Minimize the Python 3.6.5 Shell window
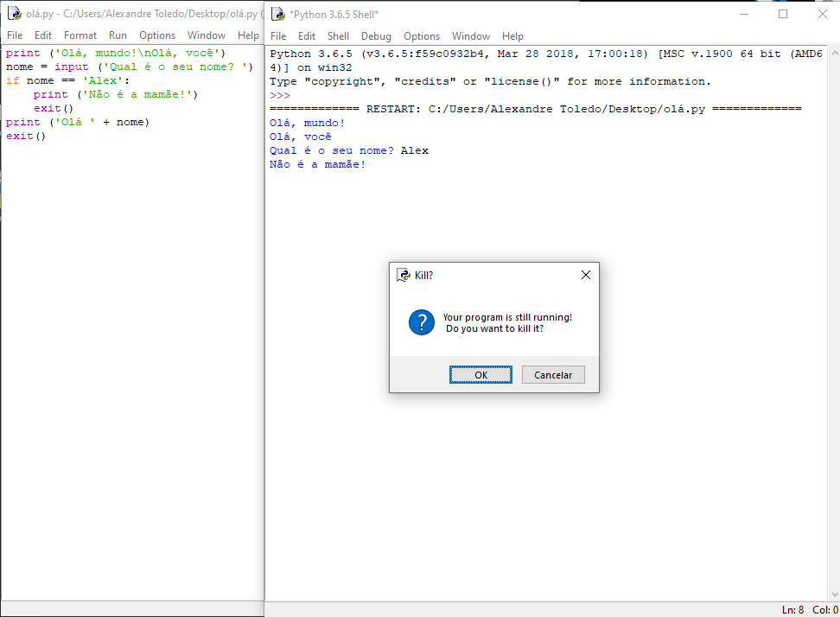Viewport: 840px width, 617px height. tap(743, 14)
